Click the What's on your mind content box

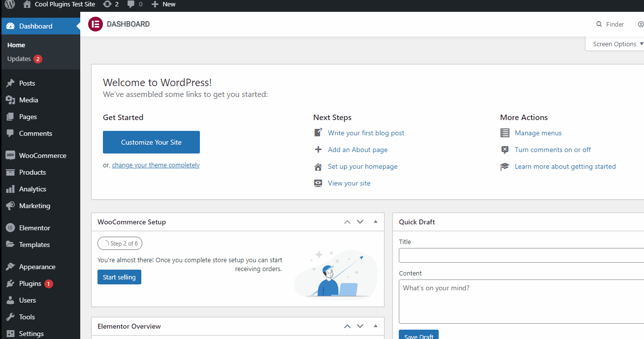(521, 302)
